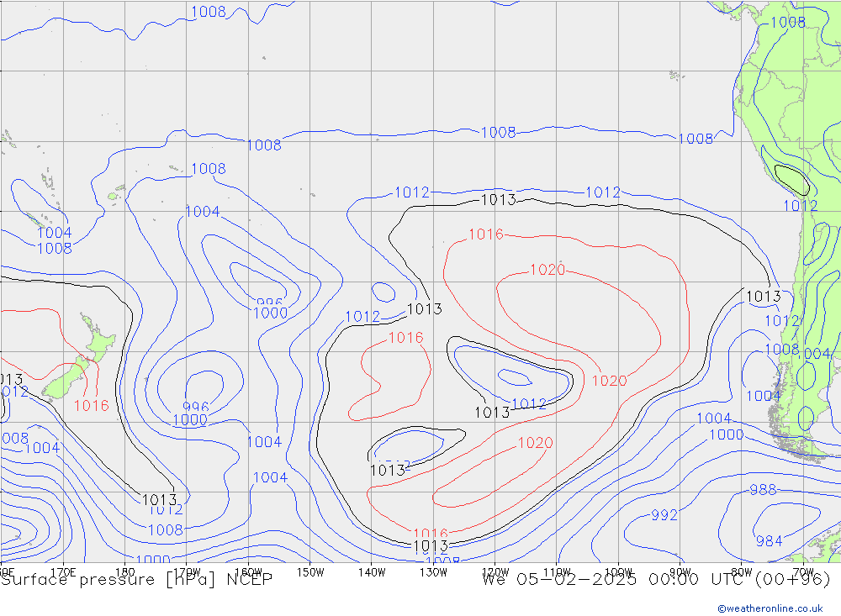Image resolution: width=841 pixels, height=616 pixels.
Task: Click the 180 longitude label
Action: coord(125,572)
